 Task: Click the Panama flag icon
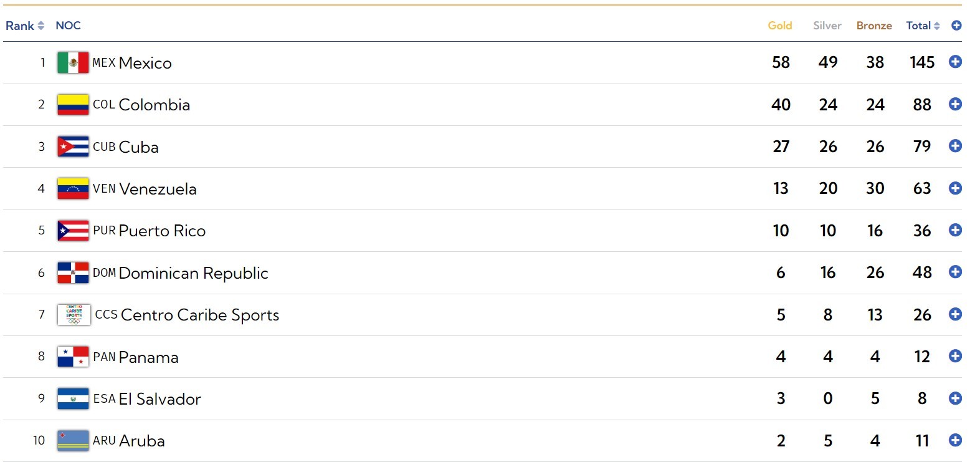point(73,357)
